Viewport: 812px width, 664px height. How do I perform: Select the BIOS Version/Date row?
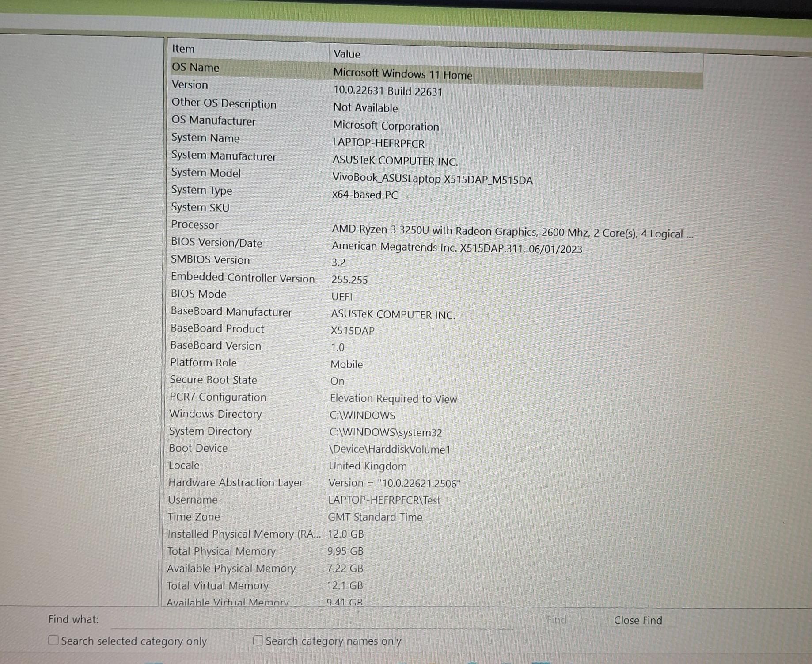point(216,243)
